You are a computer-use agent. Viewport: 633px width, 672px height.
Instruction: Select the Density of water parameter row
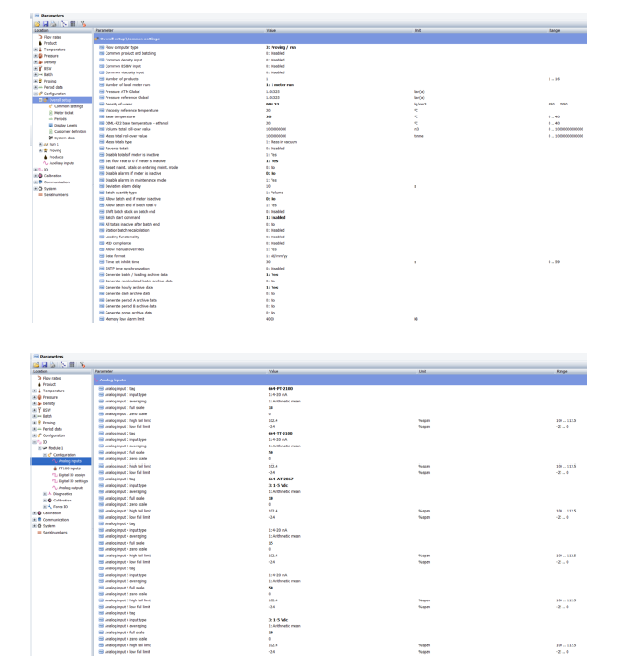coord(340,105)
